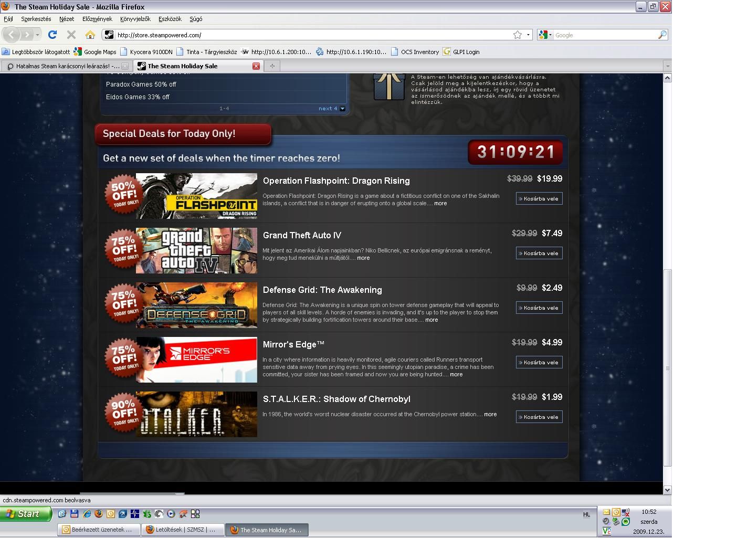
Task: Click the search magnifier icon in Google box
Action: 662,35
